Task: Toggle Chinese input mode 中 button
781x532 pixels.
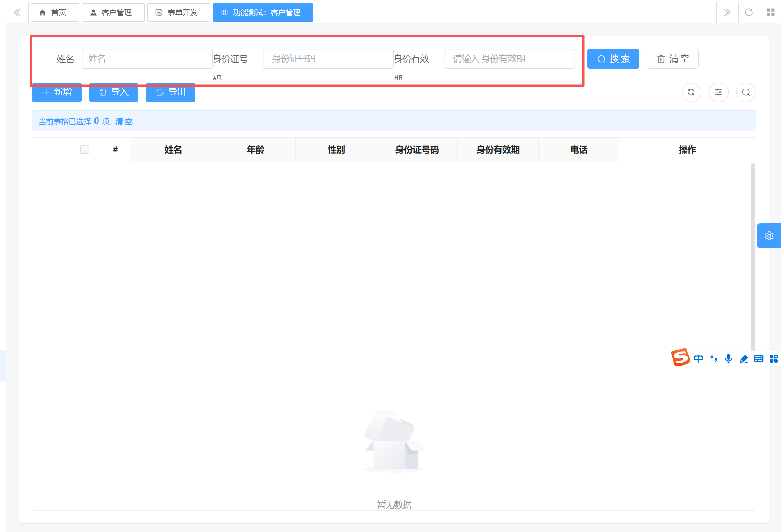Action: (x=698, y=358)
